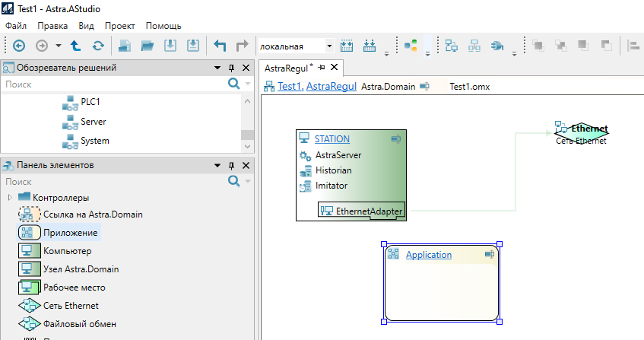Screen dimensions: 644x340
Task: Click the up-level arrow toolbar icon
Action: [x=76, y=46]
